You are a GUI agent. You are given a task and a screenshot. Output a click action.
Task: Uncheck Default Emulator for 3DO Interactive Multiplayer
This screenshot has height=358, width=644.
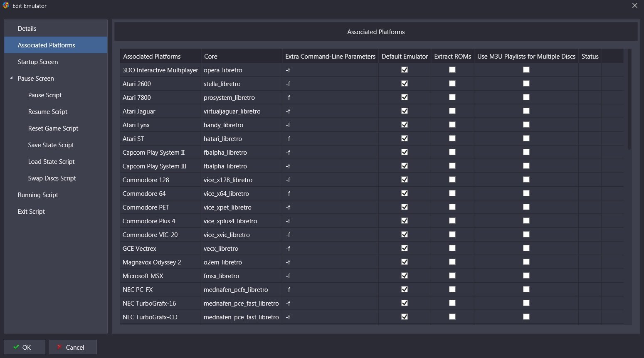pyautogui.click(x=405, y=70)
